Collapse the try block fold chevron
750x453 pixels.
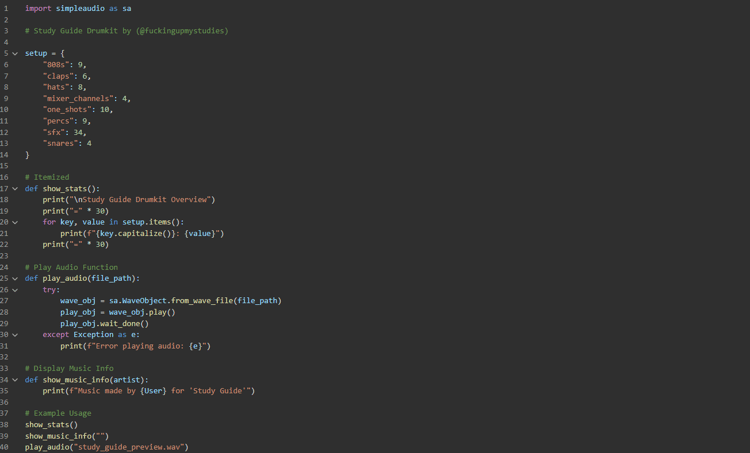tap(15, 290)
